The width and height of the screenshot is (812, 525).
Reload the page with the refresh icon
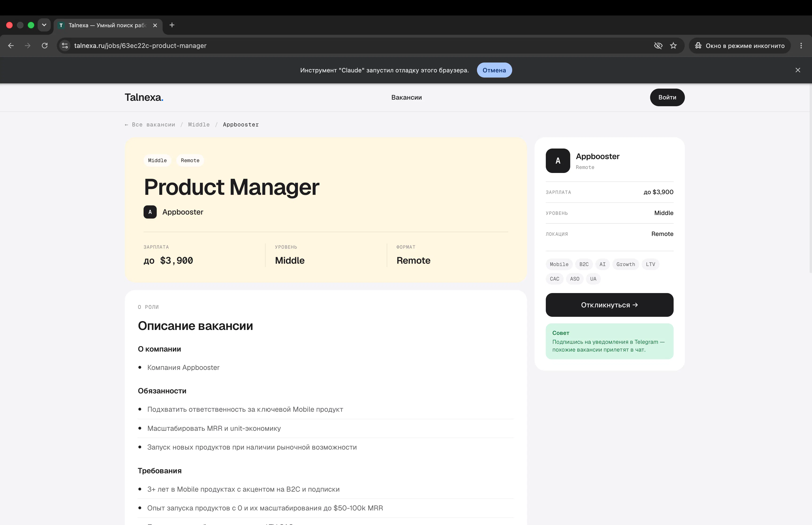pyautogui.click(x=45, y=46)
